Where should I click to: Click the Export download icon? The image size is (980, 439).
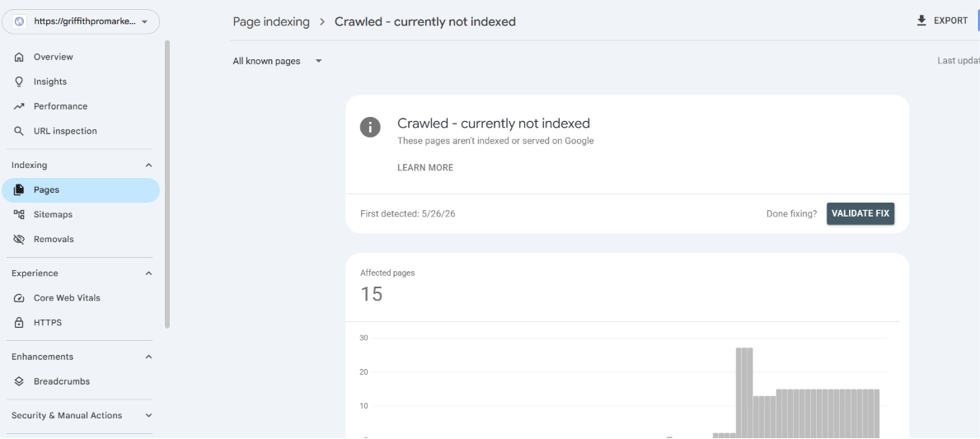[x=921, y=21]
